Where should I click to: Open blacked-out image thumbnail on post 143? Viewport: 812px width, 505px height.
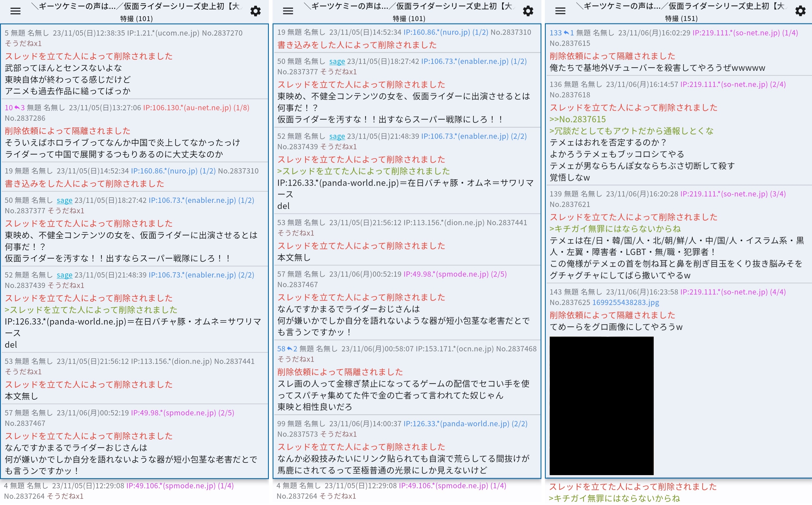(601, 405)
